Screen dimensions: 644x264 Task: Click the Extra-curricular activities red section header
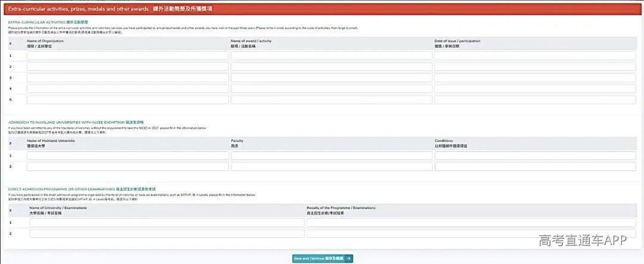coord(322,8)
